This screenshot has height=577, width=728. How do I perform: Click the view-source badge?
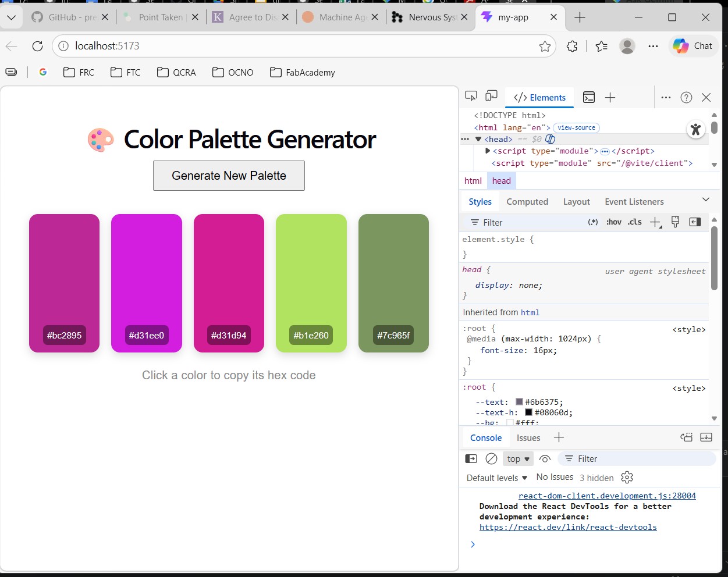point(576,127)
